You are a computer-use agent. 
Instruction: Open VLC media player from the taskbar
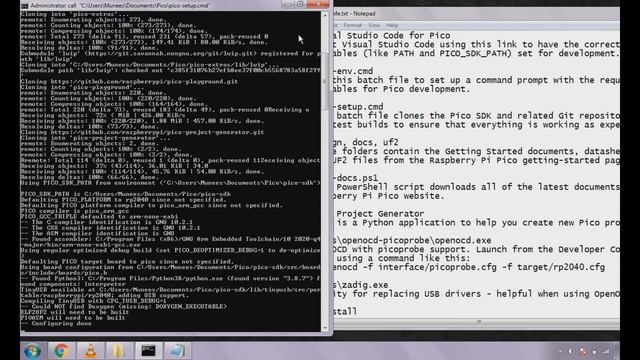pyautogui.click(x=90, y=351)
